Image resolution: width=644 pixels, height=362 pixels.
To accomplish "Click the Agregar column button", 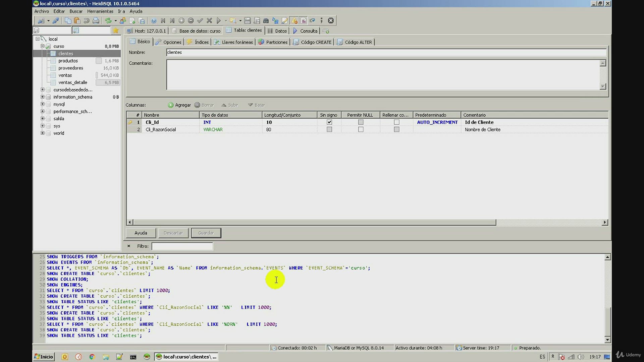I will coord(179,105).
